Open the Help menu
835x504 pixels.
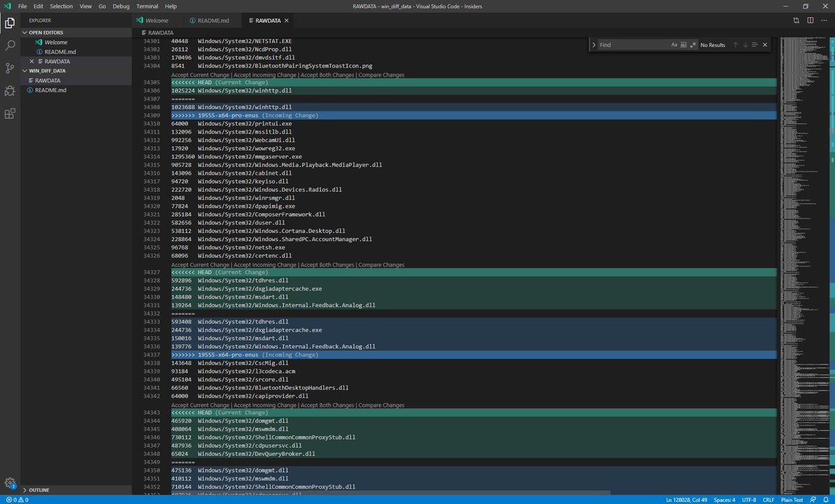pyautogui.click(x=170, y=6)
